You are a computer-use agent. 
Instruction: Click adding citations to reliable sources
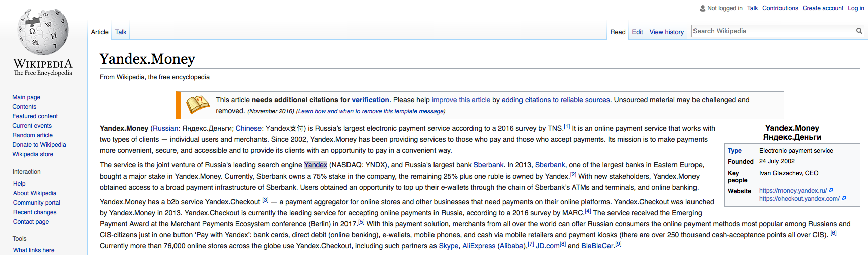point(556,100)
